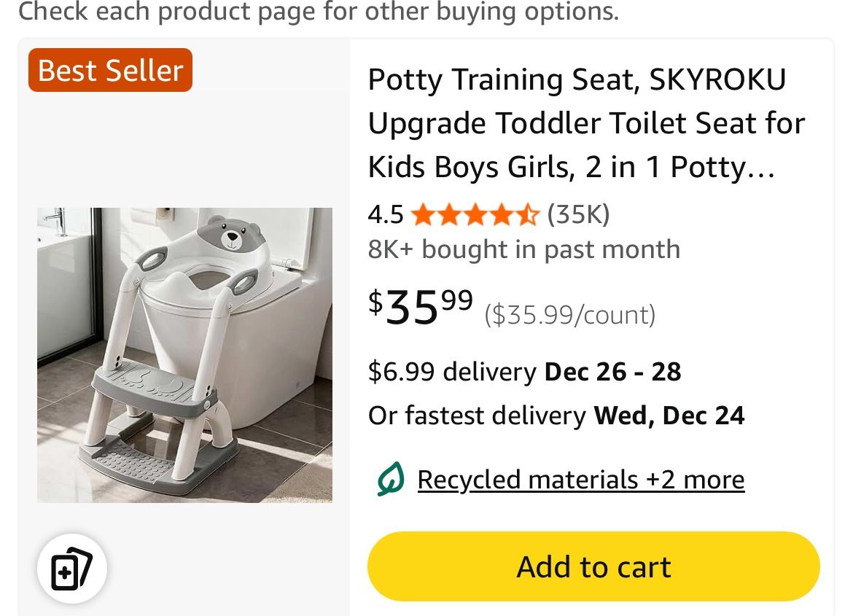Click the Best Seller badge
This screenshot has width=853, height=616.
pos(109,70)
